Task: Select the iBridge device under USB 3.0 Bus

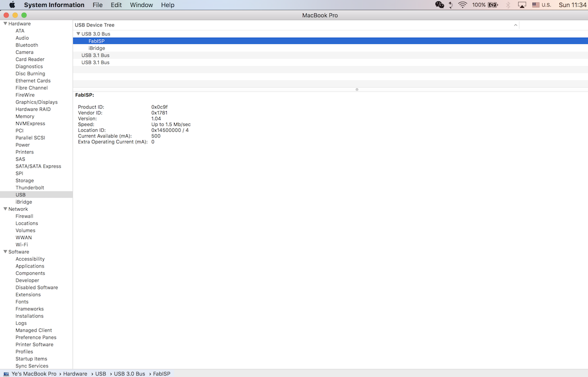Action: point(330,48)
